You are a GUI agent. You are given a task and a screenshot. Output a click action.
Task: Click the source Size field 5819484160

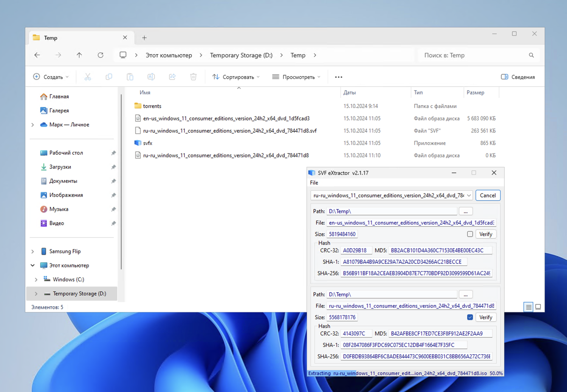pyautogui.click(x=342, y=234)
